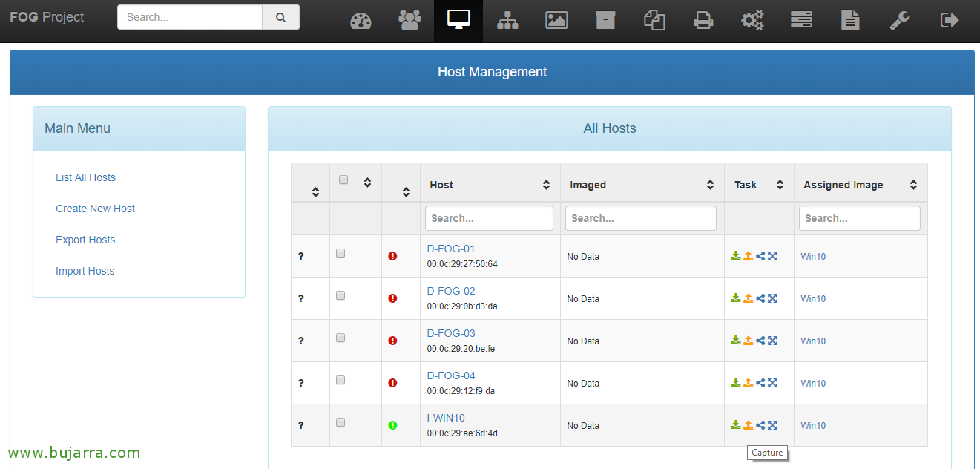Open the Printers management icon

point(703,21)
